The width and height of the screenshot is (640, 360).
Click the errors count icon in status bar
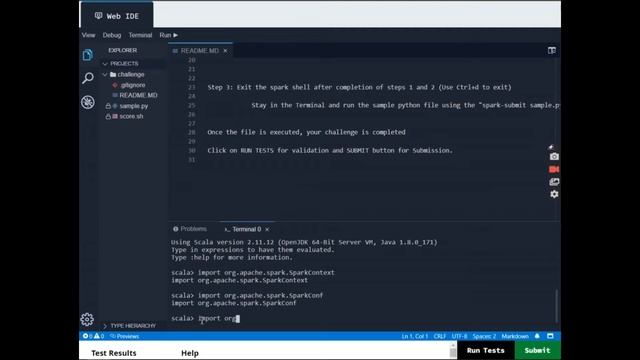click(85, 336)
